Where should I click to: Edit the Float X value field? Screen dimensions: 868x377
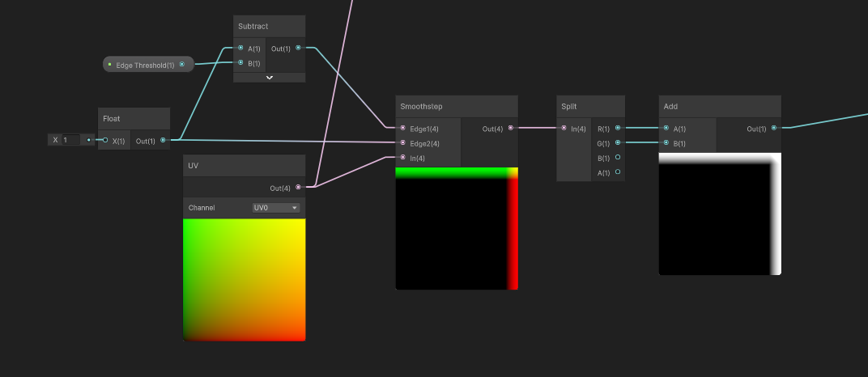click(71, 140)
